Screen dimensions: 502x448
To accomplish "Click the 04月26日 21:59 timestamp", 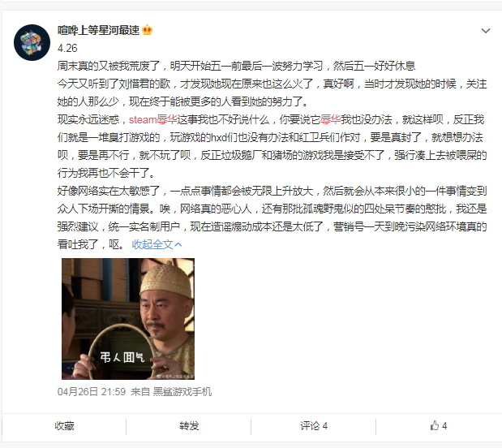I will (x=92, y=392).
